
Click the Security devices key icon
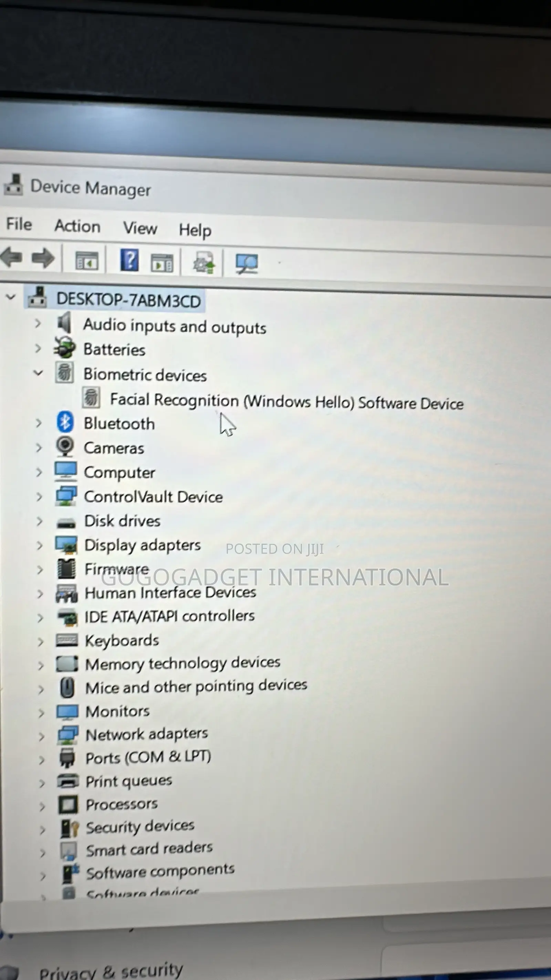70,828
